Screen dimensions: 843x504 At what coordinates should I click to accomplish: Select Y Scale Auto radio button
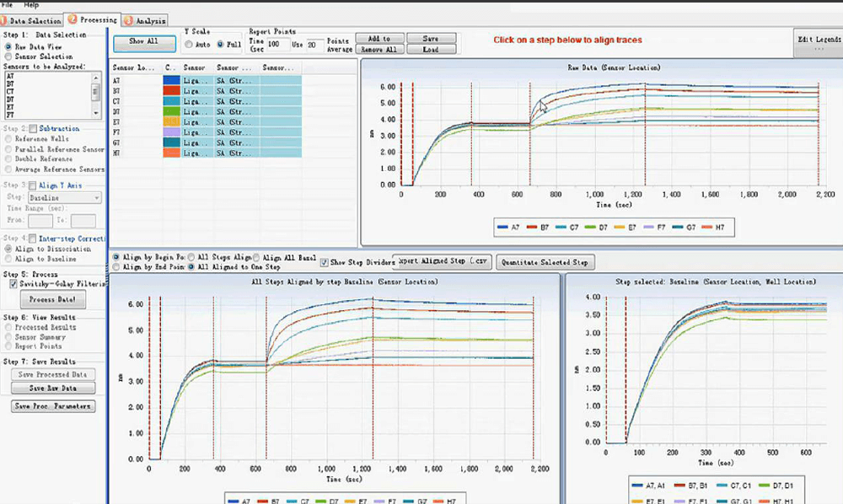pos(189,45)
